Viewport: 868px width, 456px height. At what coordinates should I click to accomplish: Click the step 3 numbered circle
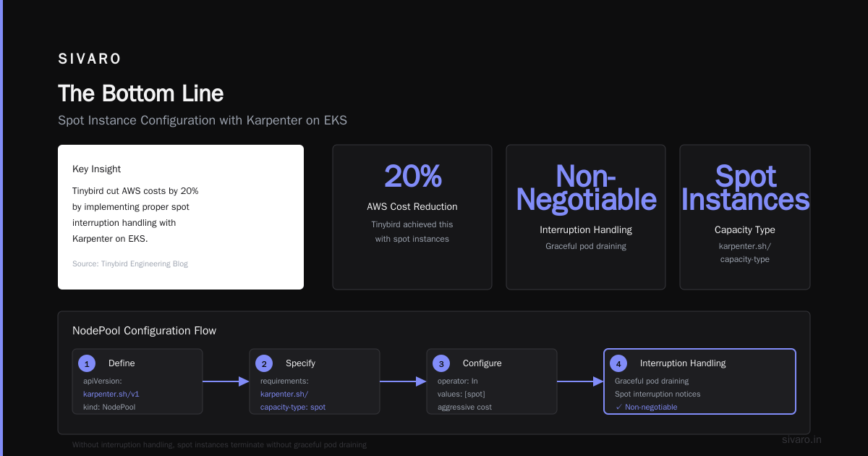coord(441,363)
